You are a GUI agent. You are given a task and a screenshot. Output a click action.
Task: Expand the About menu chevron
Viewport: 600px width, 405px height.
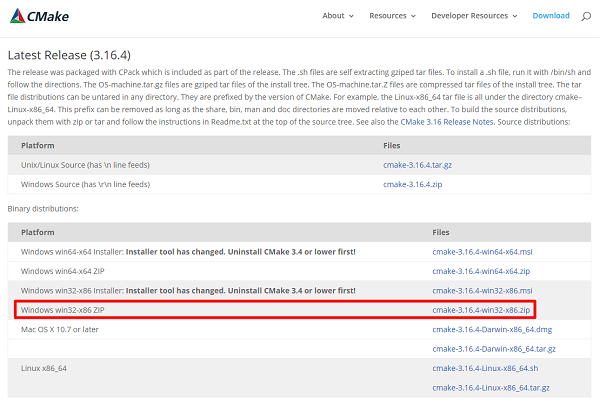click(351, 16)
